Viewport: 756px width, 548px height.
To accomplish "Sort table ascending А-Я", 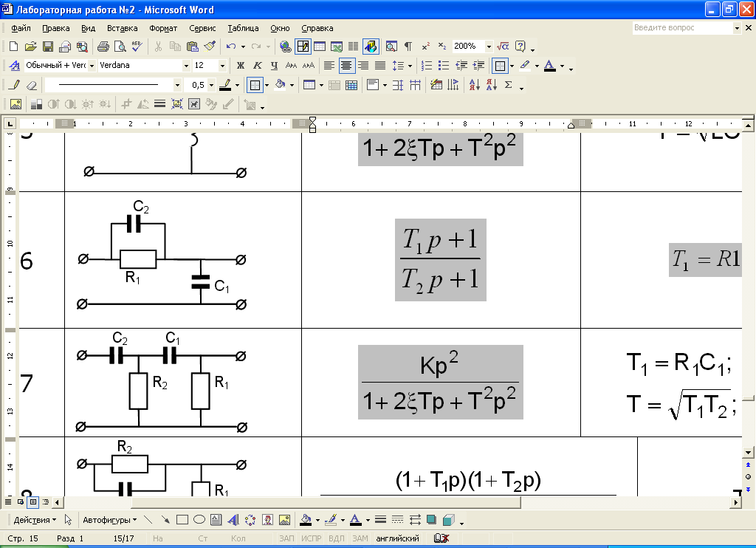I will (x=475, y=86).
